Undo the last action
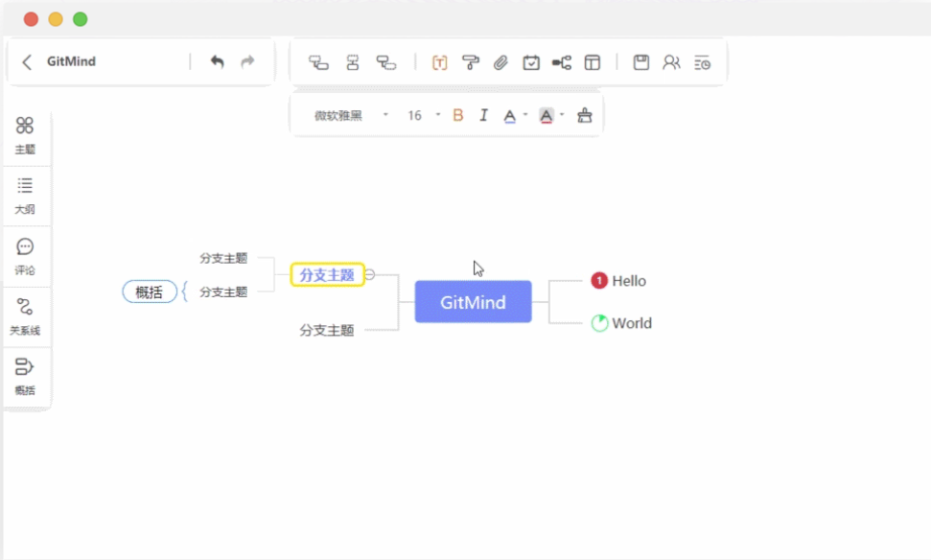Viewport: 931px width, 560px height. pos(218,61)
